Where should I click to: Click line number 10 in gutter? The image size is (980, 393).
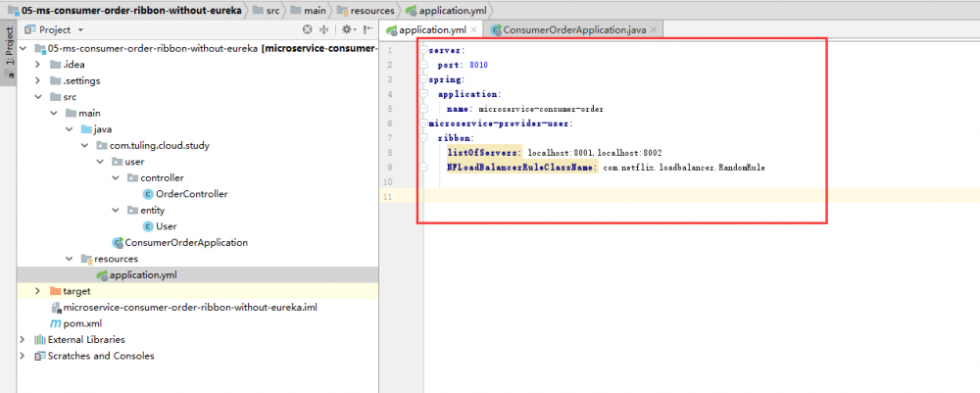(389, 182)
